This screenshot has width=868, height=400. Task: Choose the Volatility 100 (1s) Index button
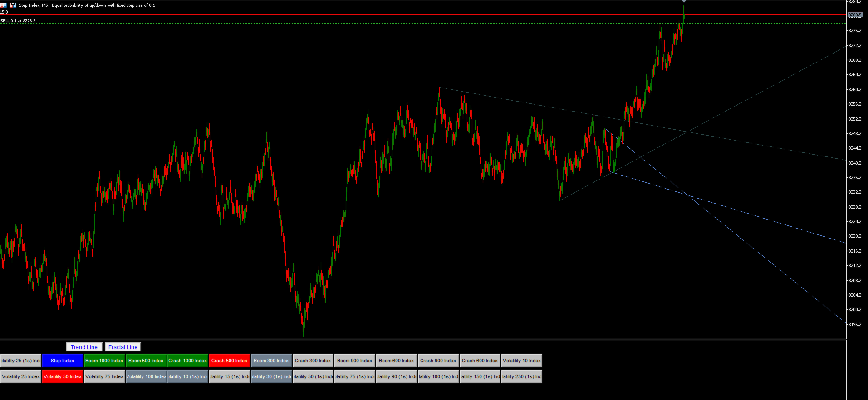click(x=438, y=376)
